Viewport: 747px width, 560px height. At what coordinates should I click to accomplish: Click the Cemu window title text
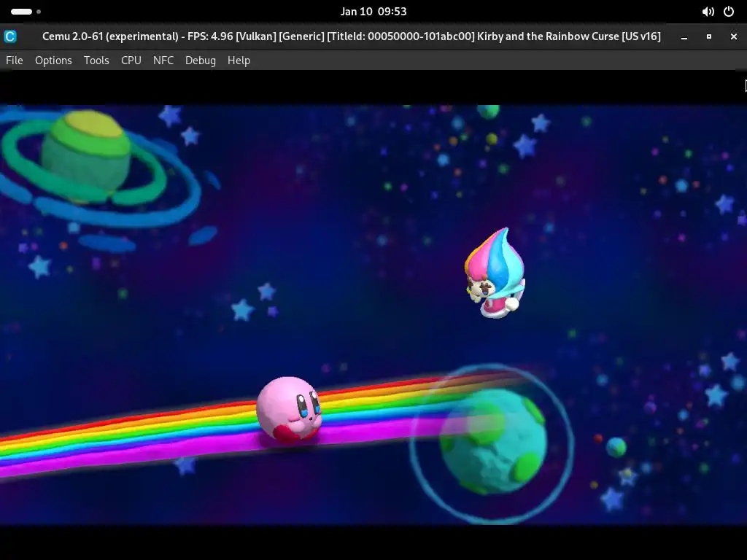point(351,36)
